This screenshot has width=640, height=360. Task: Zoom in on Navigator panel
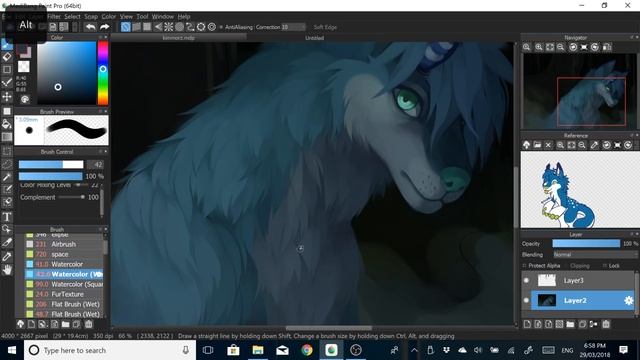click(x=539, y=47)
